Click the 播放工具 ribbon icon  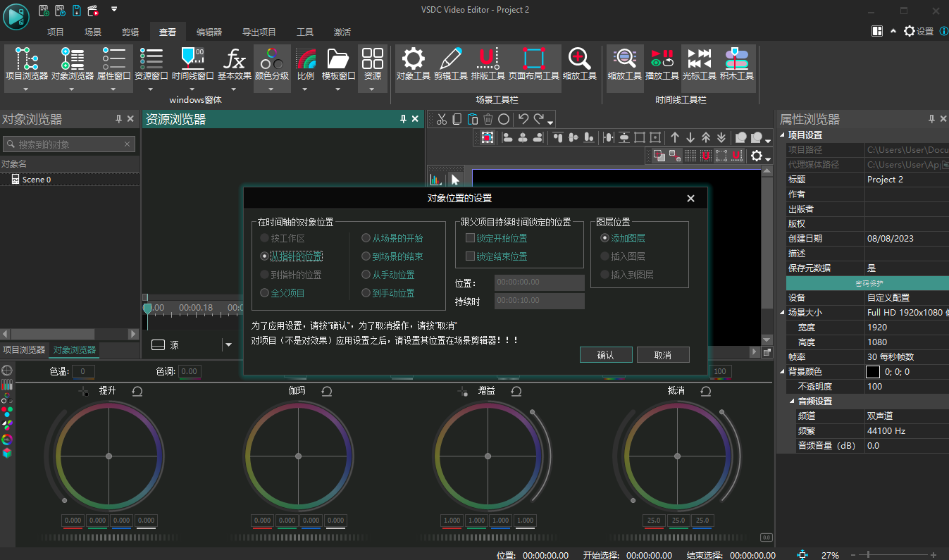pyautogui.click(x=662, y=64)
